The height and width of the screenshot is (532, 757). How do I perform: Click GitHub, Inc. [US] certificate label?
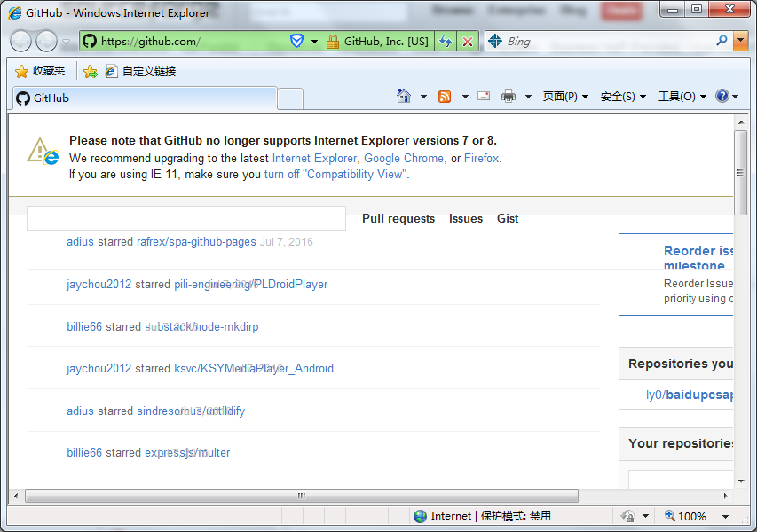pos(386,42)
